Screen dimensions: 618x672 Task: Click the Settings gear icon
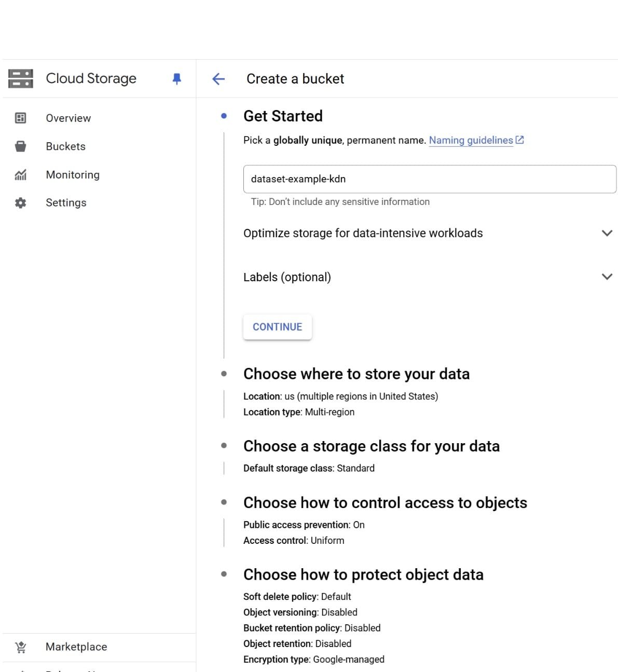21,203
